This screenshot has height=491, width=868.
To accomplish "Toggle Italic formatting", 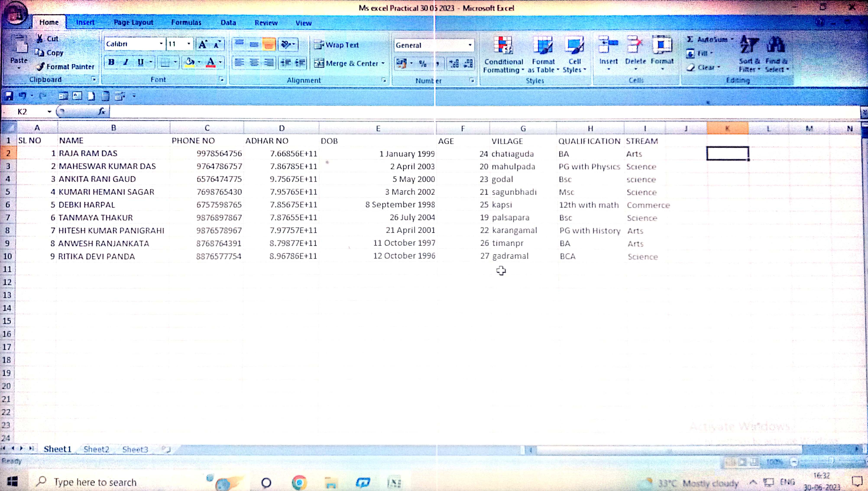I will coord(126,62).
